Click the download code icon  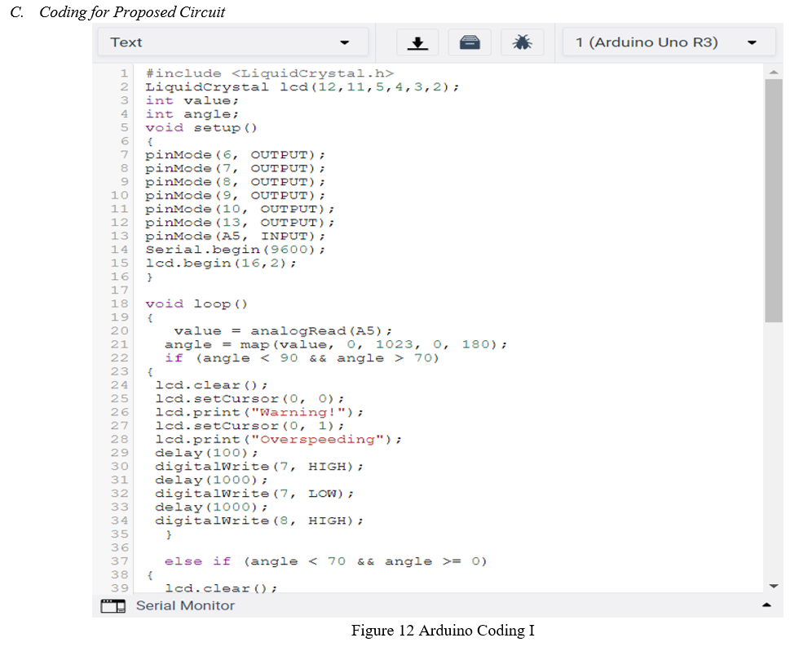pyautogui.click(x=417, y=42)
